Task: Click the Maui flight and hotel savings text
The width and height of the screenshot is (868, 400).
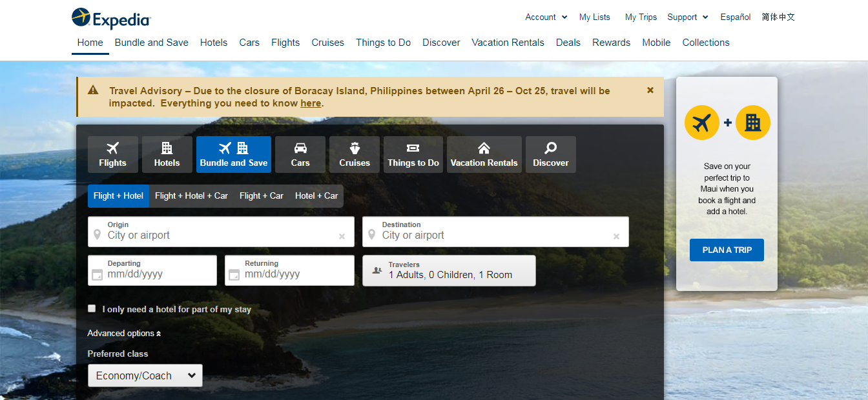Action: (727, 189)
